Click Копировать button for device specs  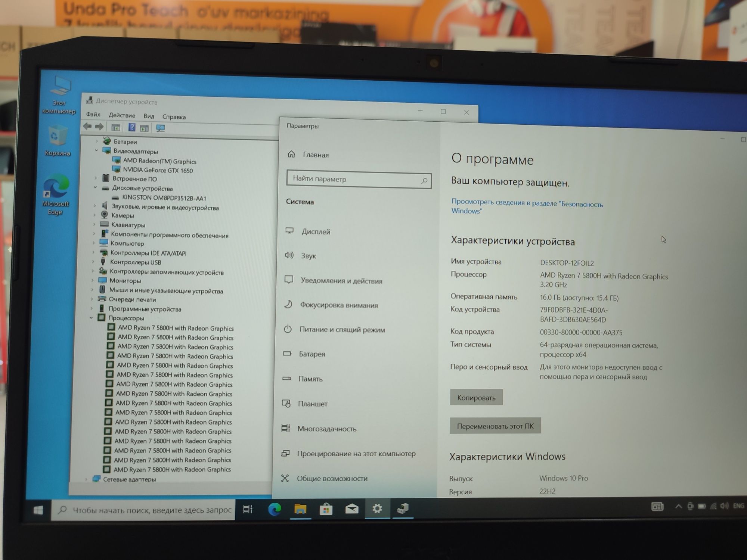(x=476, y=398)
